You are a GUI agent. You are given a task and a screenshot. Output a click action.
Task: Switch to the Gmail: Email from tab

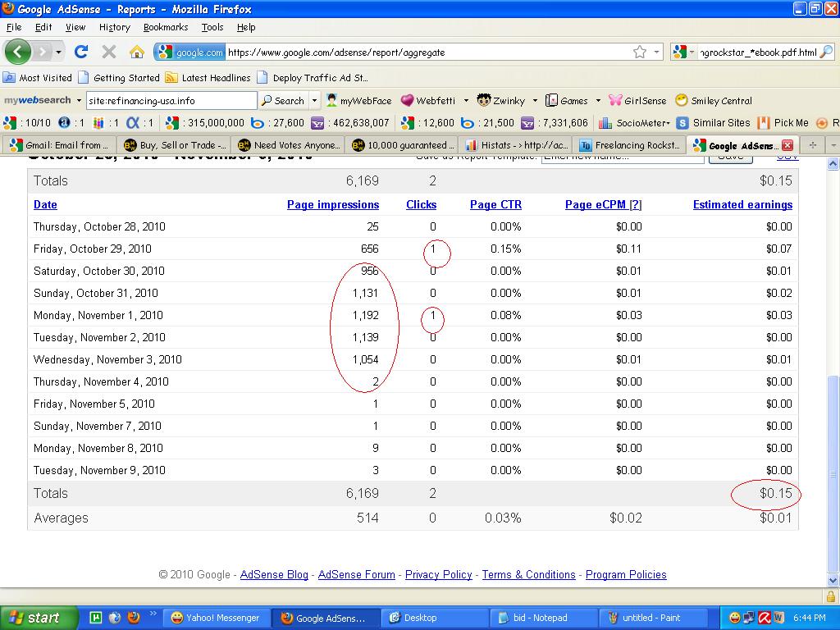tap(60, 145)
